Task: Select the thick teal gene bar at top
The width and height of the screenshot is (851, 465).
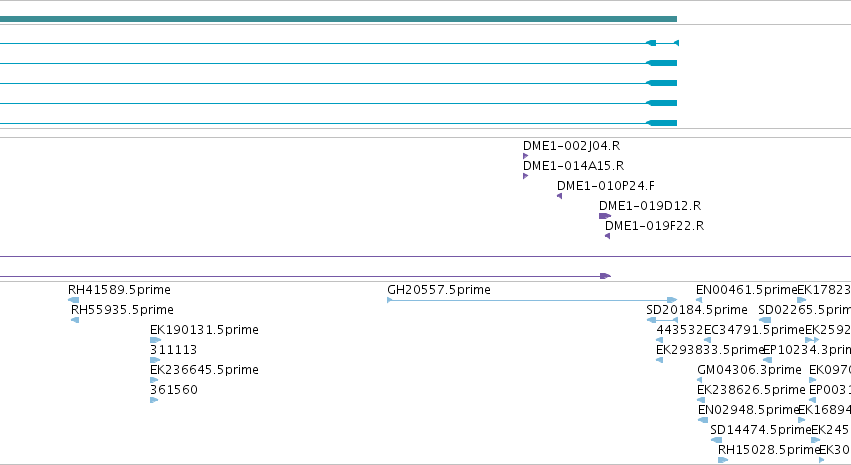Action: pos(338,19)
